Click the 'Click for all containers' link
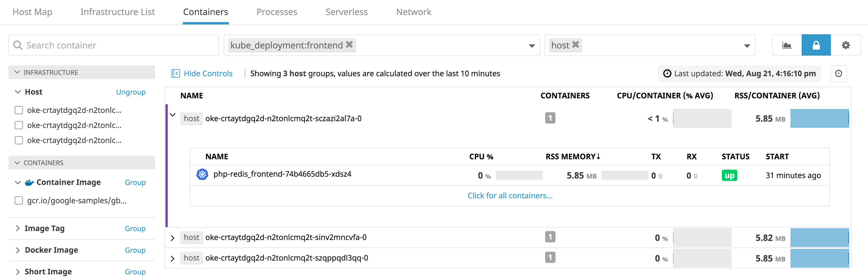 510,195
